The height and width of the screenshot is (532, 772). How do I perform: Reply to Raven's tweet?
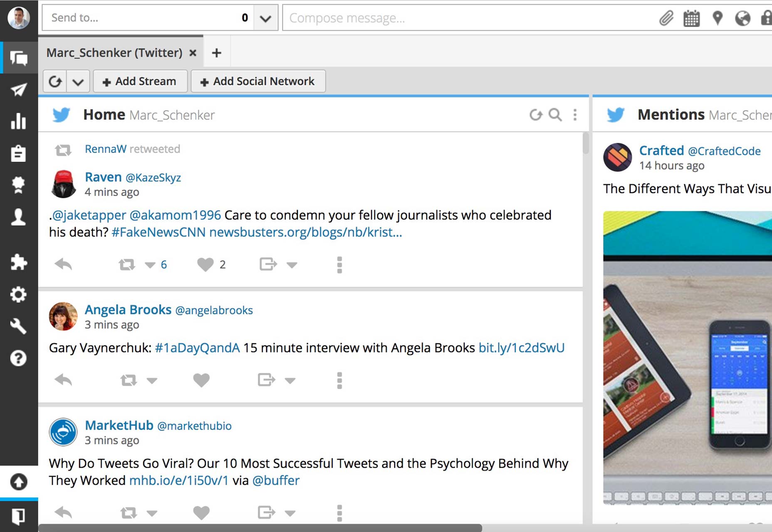point(63,264)
